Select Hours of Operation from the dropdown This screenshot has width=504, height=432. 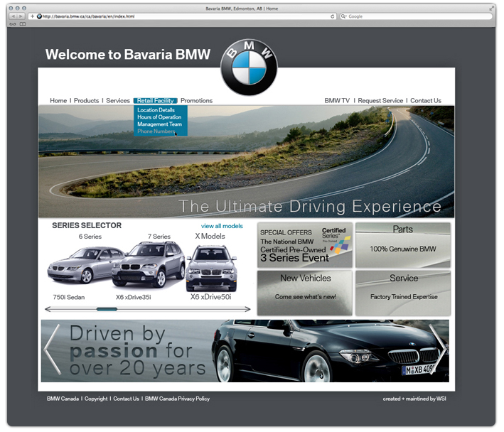pyautogui.click(x=159, y=117)
